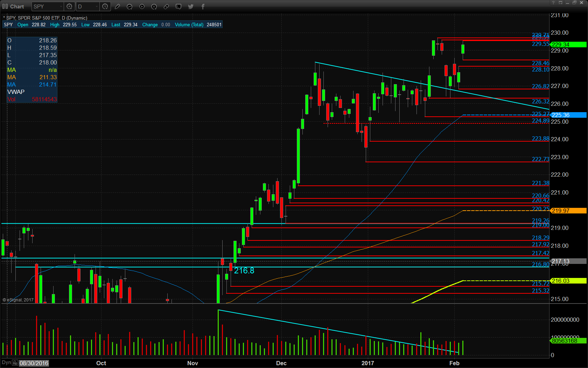
Task: Click the VWAP label in data box
Action: tap(16, 92)
